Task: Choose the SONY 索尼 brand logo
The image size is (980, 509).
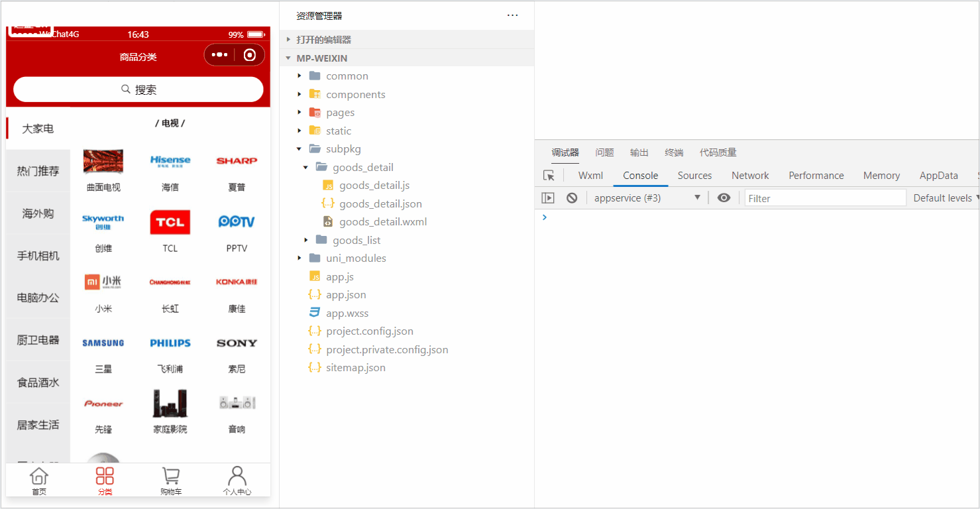Action: pyautogui.click(x=237, y=343)
